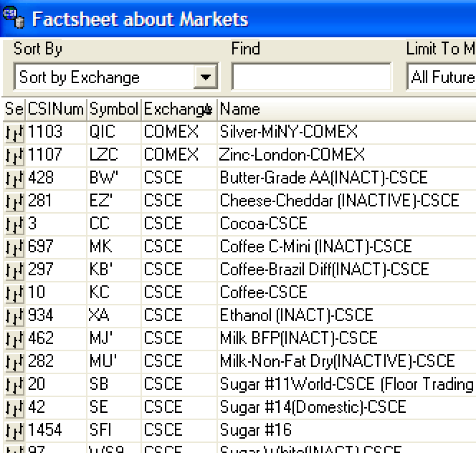Open the All Futures limit dropdown

441,77
